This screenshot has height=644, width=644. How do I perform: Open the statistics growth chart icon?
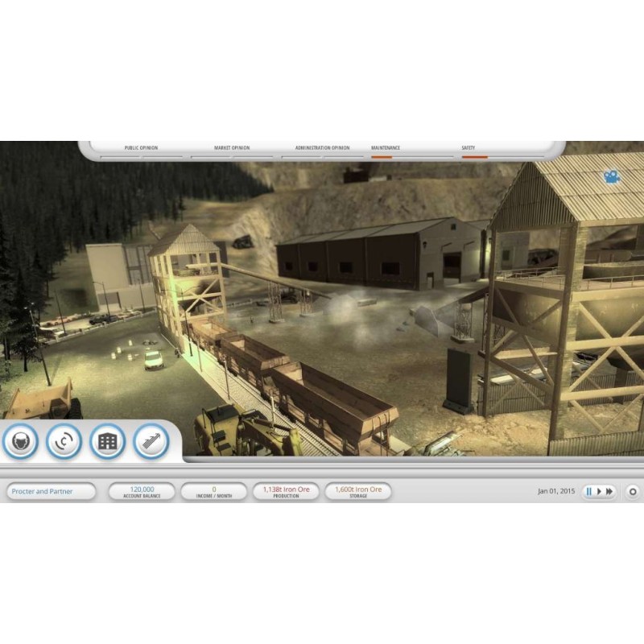click(151, 441)
